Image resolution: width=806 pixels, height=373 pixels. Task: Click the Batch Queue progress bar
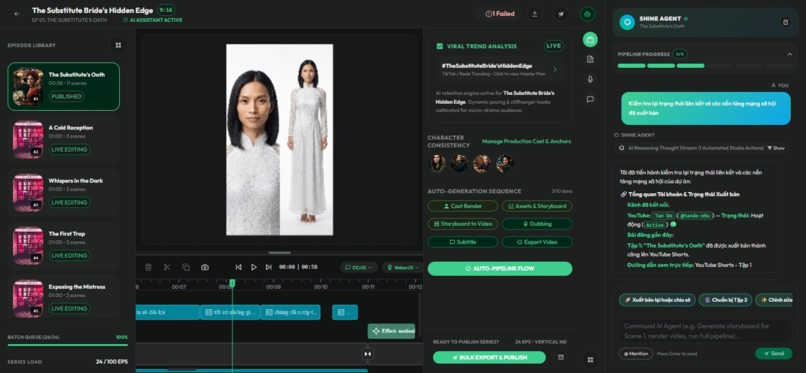[x=67, y=345]
